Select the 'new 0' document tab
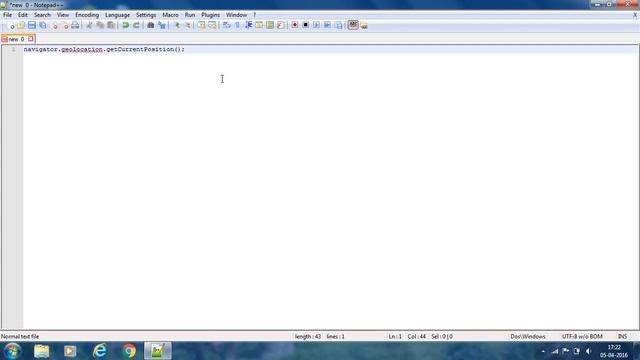 16,39
